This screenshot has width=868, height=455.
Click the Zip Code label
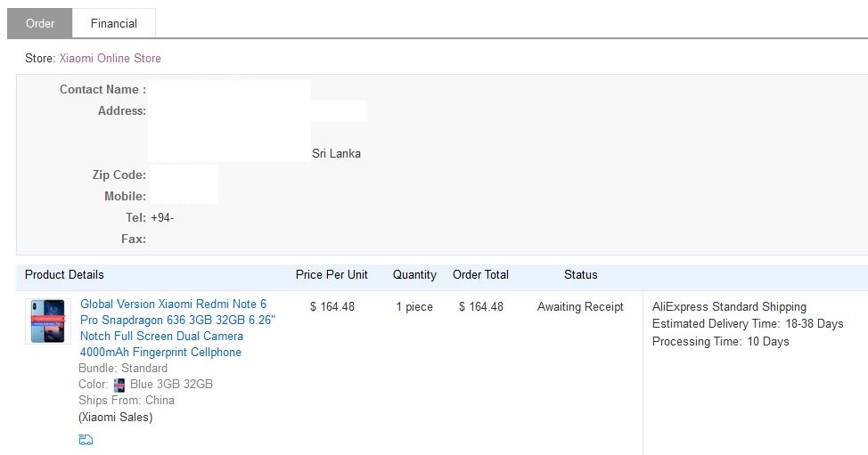coord(119,175)
